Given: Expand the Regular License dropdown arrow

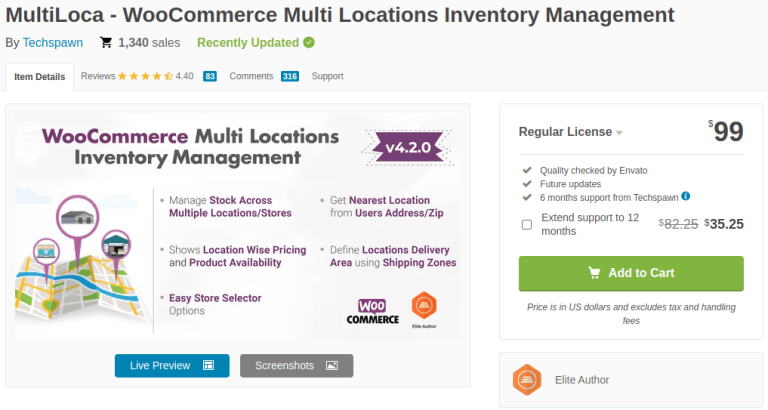Looking at the screenshot, I should click(620, 133).
